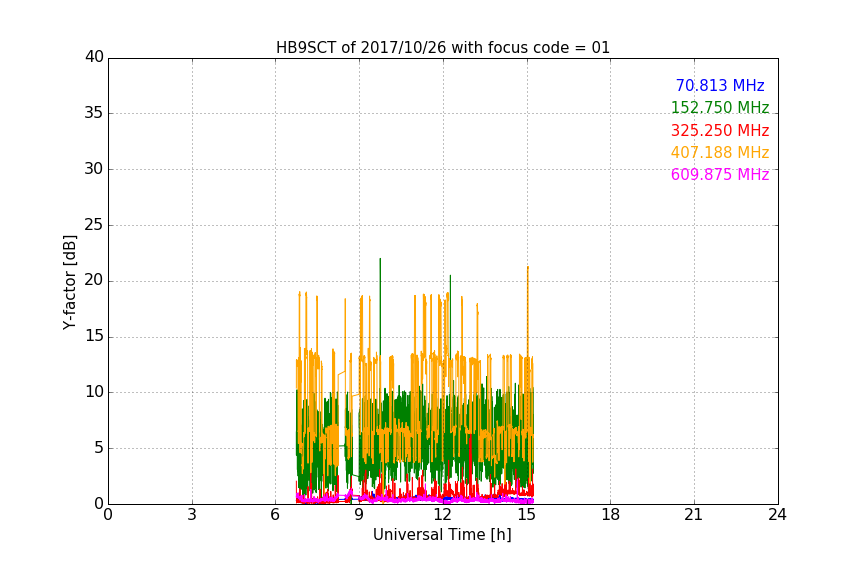Viewport: 864px width, 576px height.
Task: Select the 152.750 MHz legend label
Action: (720, 107)
